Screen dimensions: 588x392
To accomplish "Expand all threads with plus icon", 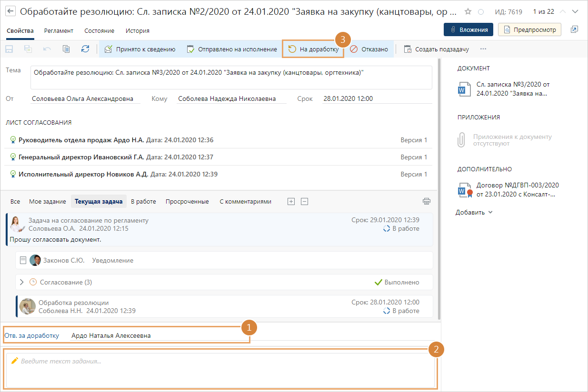I will (291, 201).
